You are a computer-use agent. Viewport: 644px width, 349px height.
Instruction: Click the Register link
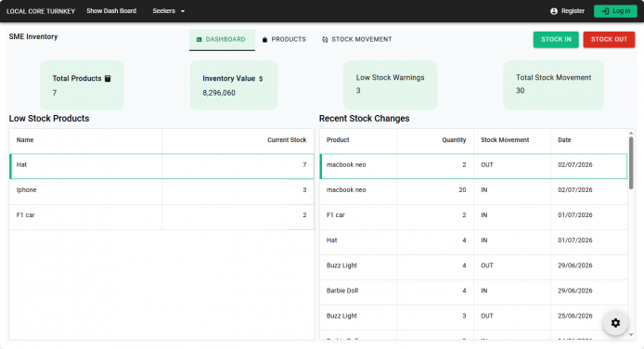(x=568, y=11)
